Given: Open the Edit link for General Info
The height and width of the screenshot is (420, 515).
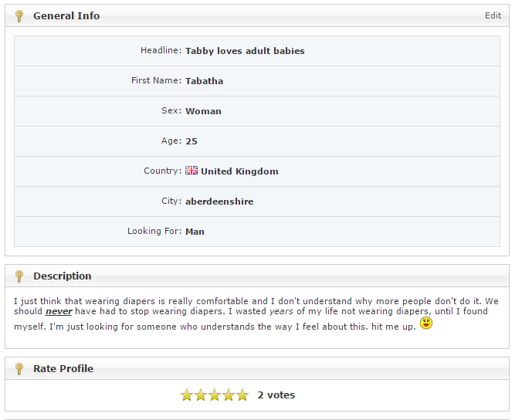Looking at the screenshot, I should pyautogui.click(x=493, y=15).
